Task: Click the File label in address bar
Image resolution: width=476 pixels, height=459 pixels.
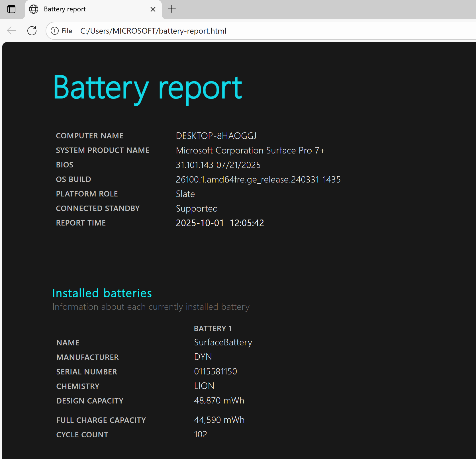Action: click(x=67, y=31)
